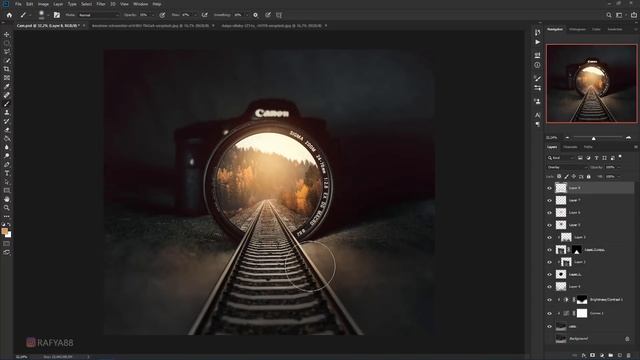
Task: Open the brush preset picker arrow
Action: click(48, 15)
